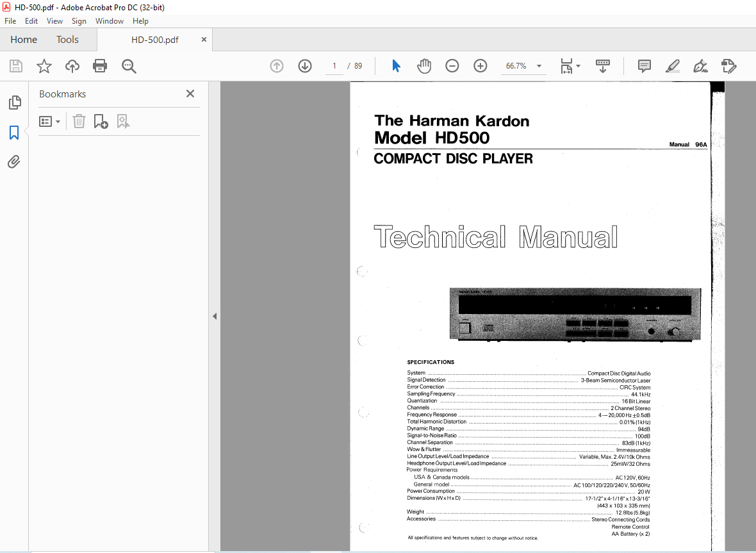The image size is (756, 553).
Task: Click the fit page width icon
Action: click(566, 66)
